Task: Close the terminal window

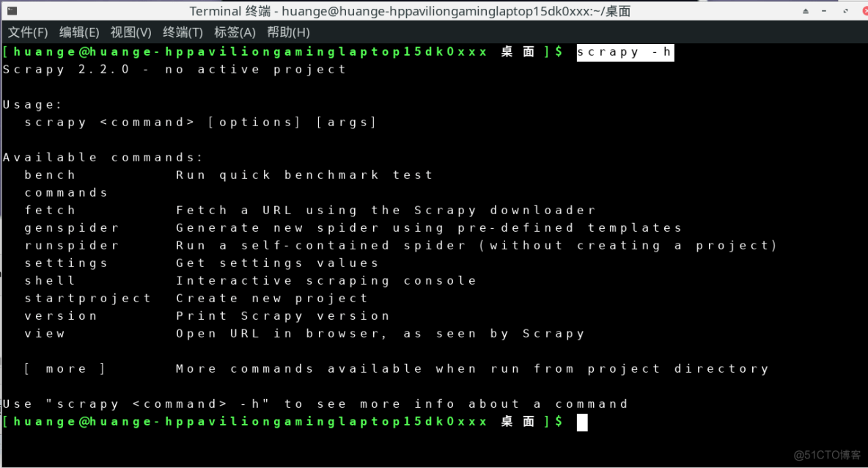Action: coord(864,10)
